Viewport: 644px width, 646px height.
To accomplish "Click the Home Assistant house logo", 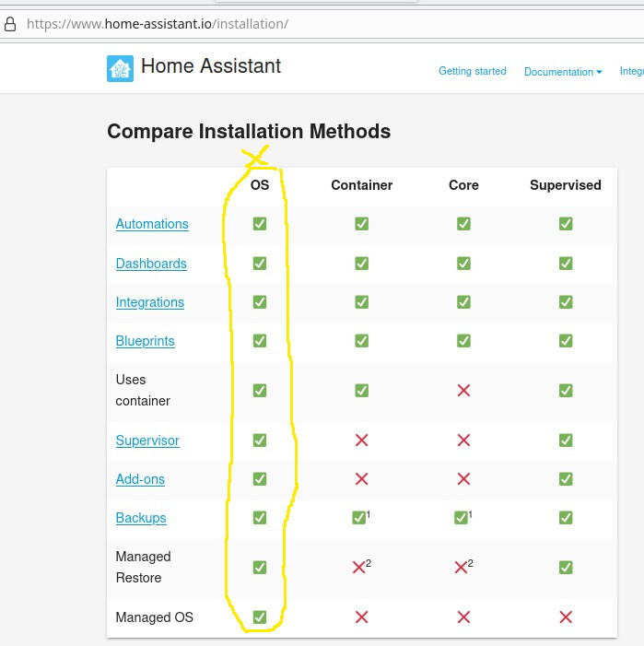I will tap(120, 68).
